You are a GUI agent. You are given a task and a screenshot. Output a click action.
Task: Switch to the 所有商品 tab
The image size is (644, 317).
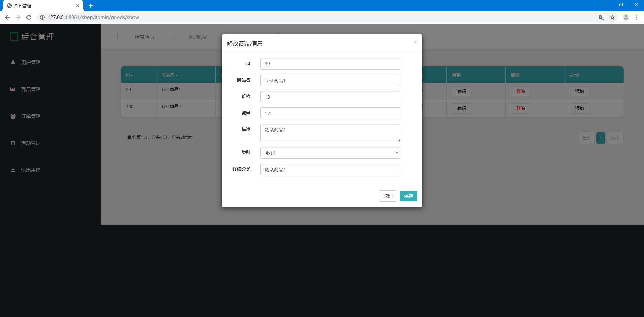[144, 37]
